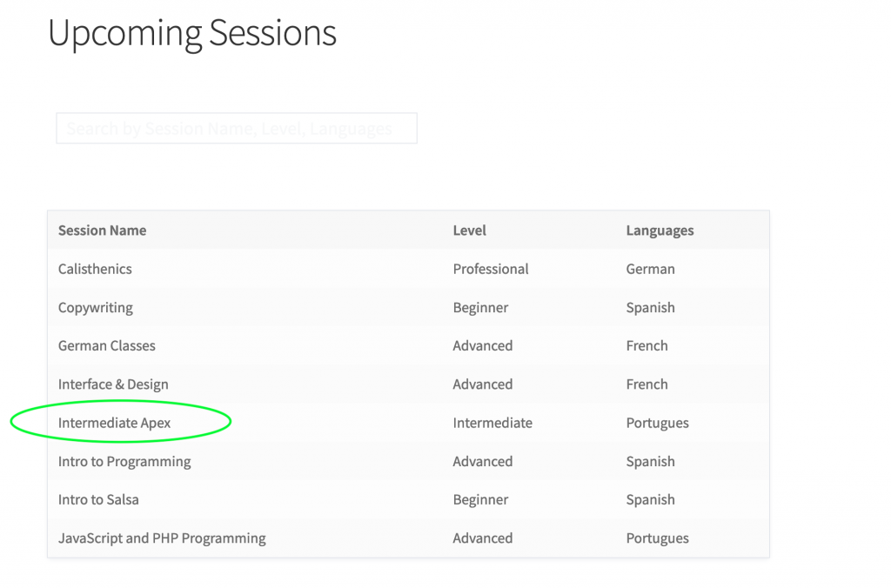Click the German language cell

tap(651, 269)
